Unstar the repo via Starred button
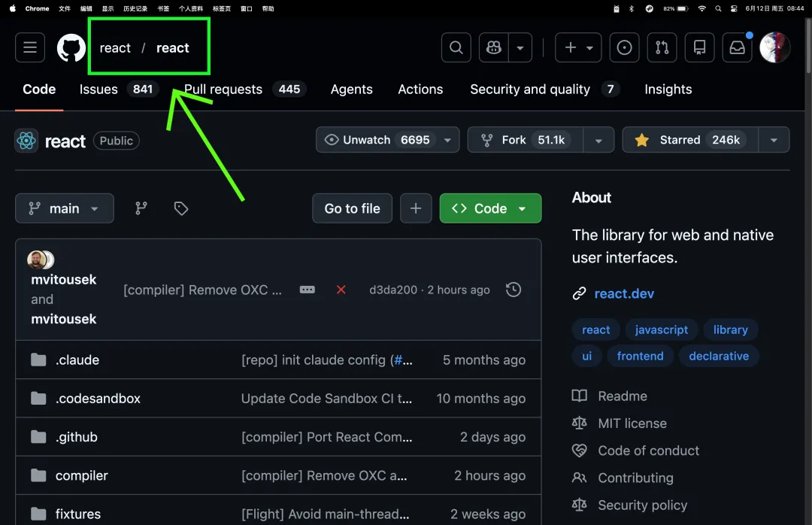The width and height of the screenshot is (812, 525). coord(690,140)
